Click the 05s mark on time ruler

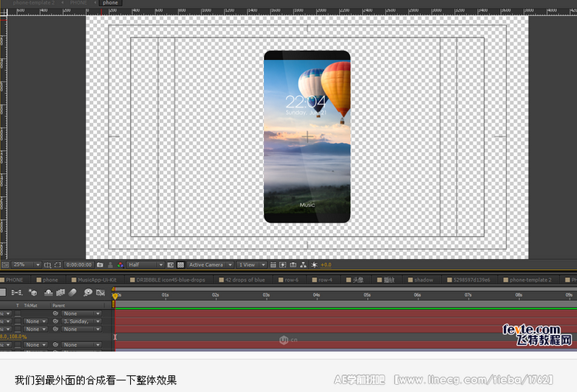(x=367, y=295)
